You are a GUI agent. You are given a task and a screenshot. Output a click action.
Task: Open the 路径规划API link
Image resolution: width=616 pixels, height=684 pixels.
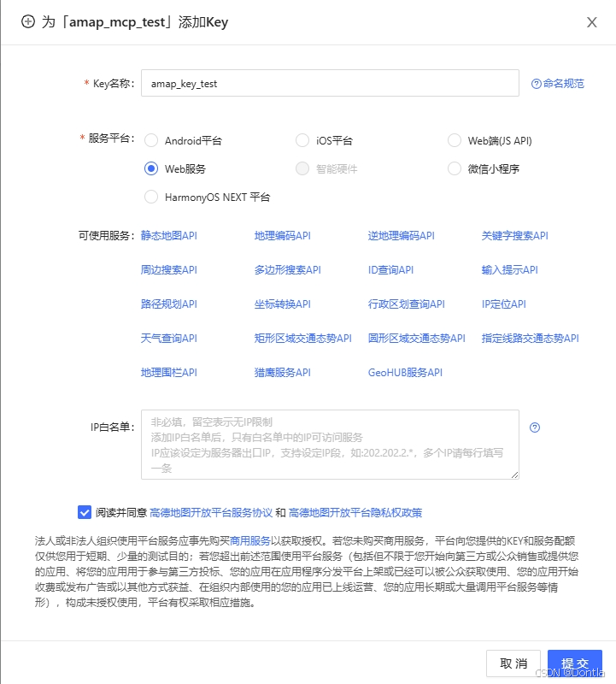(168, 304)
